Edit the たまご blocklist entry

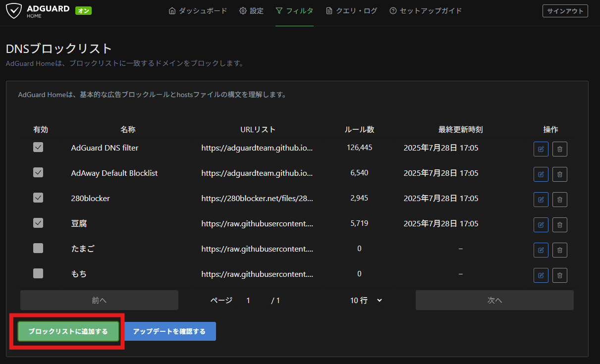point(541,250)
